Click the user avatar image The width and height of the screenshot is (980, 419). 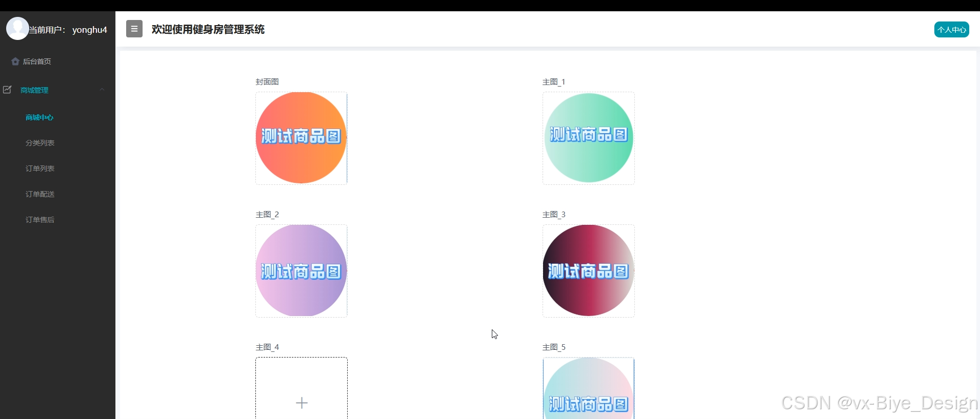(17, 29)
